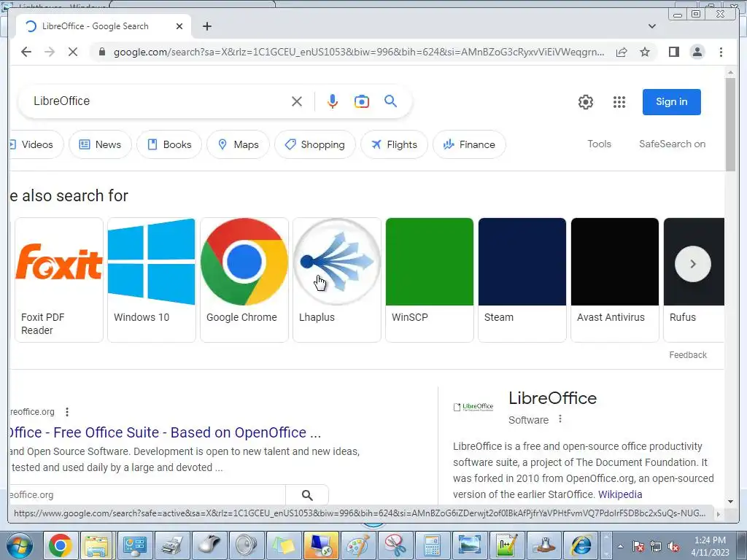The image size is (747, 560).
Task: Select the LibreOffice - Google Search tab
Action: click(104, 26)
